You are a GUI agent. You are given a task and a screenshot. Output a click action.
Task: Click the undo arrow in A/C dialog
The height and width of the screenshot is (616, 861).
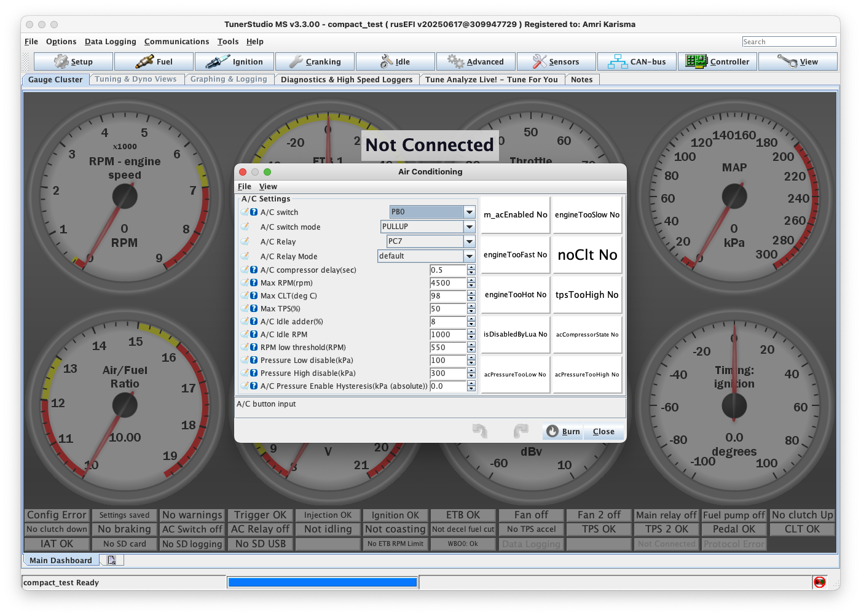tap(479, 431)
